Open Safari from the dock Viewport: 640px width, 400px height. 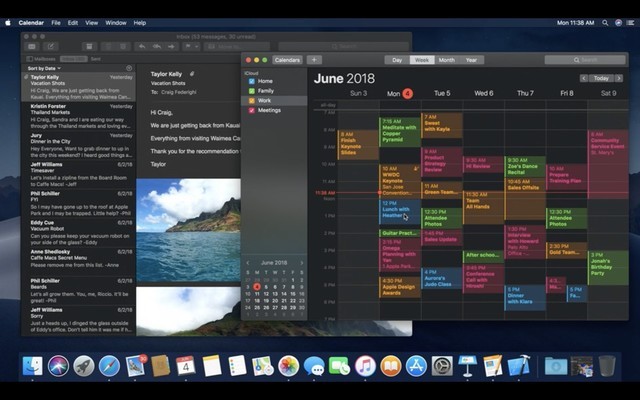(x=109, y=366)
